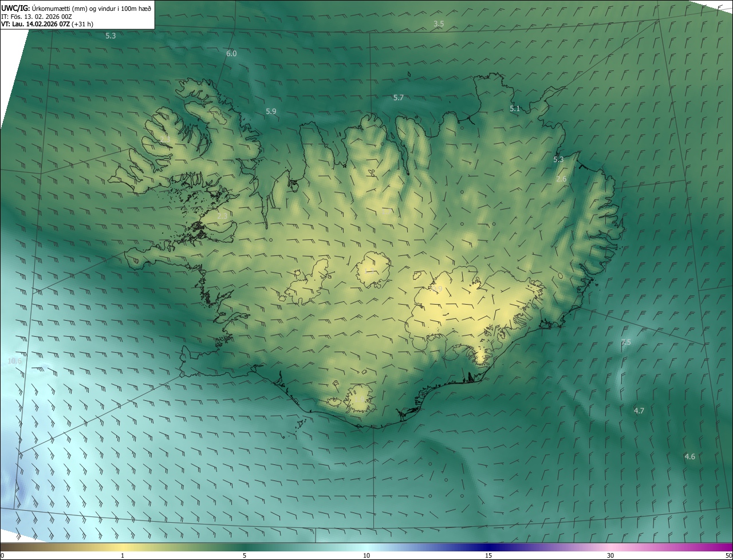Click the legend tick label 0
733x560 pixels.
coord(2,555)
